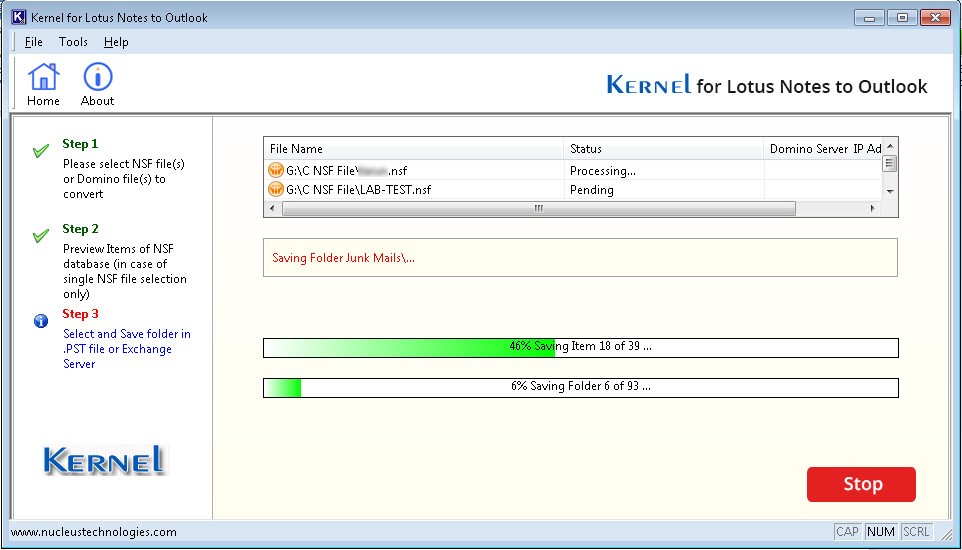The image size is (962, 550).
Task: Open the Tools menu
Action: [x=73, y=42]
